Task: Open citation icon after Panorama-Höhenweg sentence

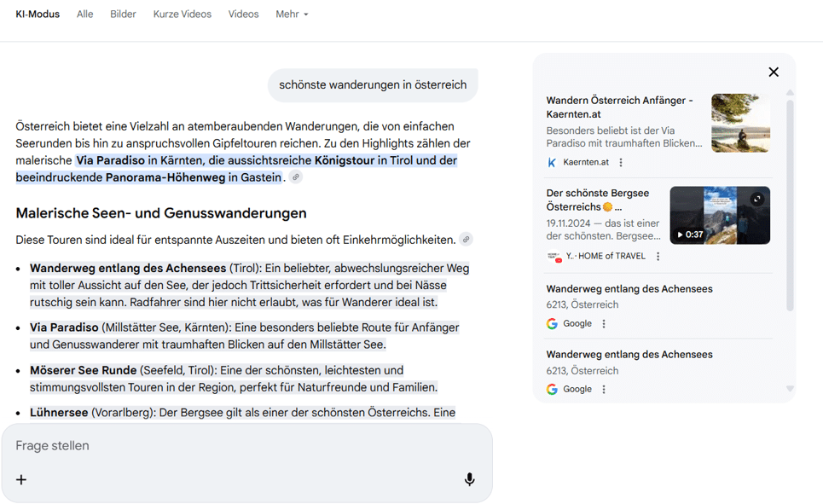Action: point(295,177)
